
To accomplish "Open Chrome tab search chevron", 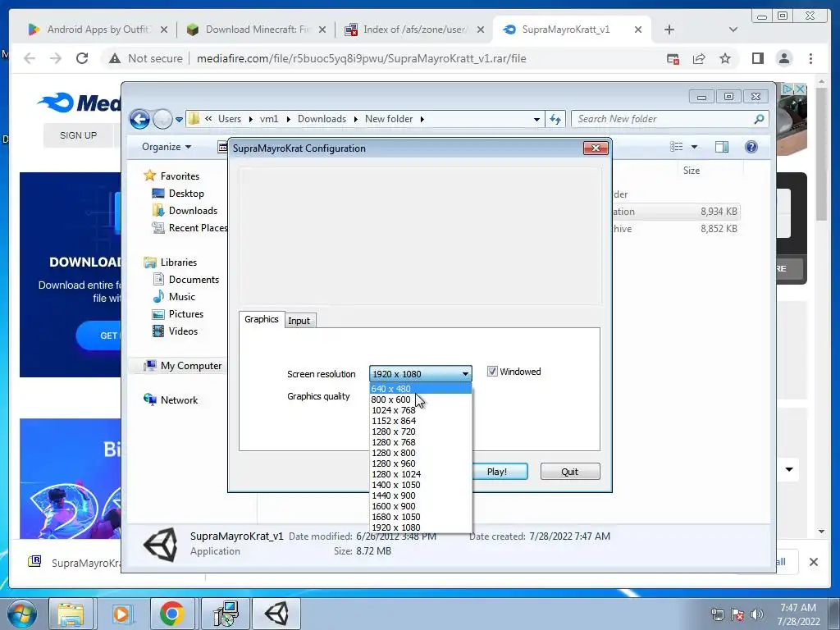I will [x=733, y=30].
